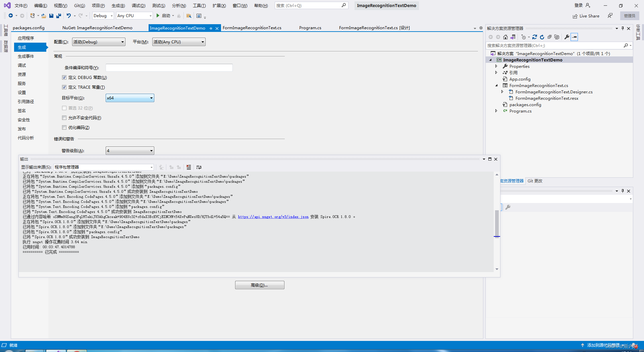Expand the 引用 references node
The image size is (644, 352).
click(496, 73)
